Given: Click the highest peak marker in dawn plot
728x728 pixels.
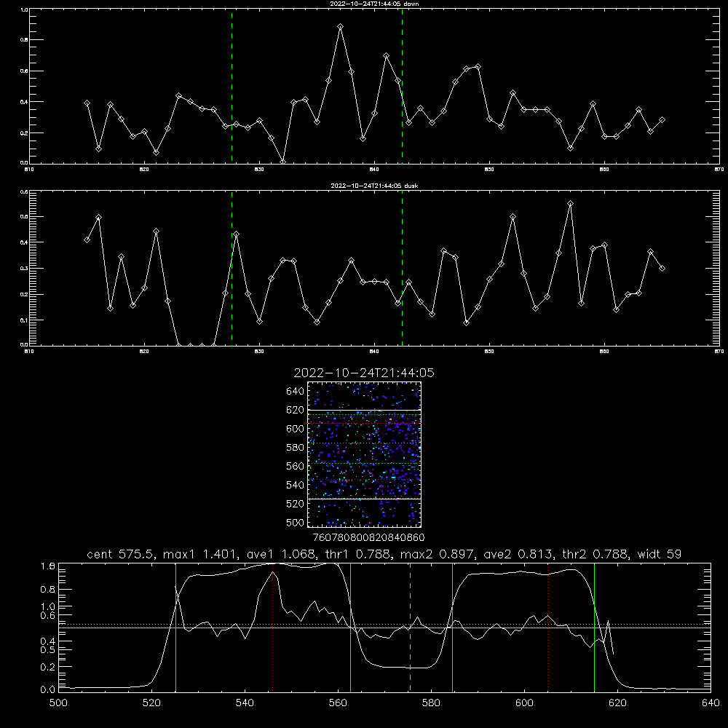Looking at the screenshot, I should [x=340, y=27].
